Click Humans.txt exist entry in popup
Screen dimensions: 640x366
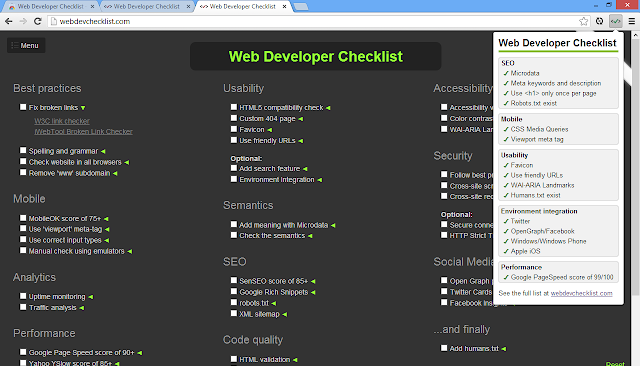tap(535, 195)
